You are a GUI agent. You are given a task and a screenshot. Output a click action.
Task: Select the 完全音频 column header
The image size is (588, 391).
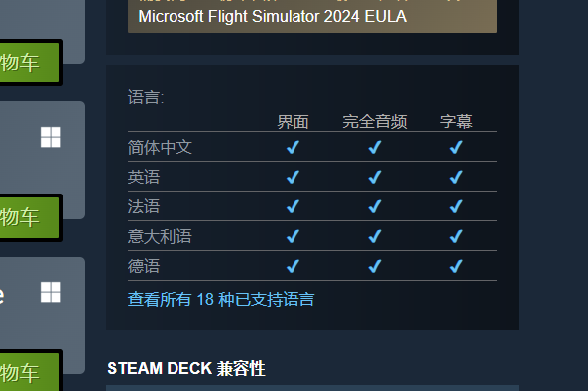[375, 122]
